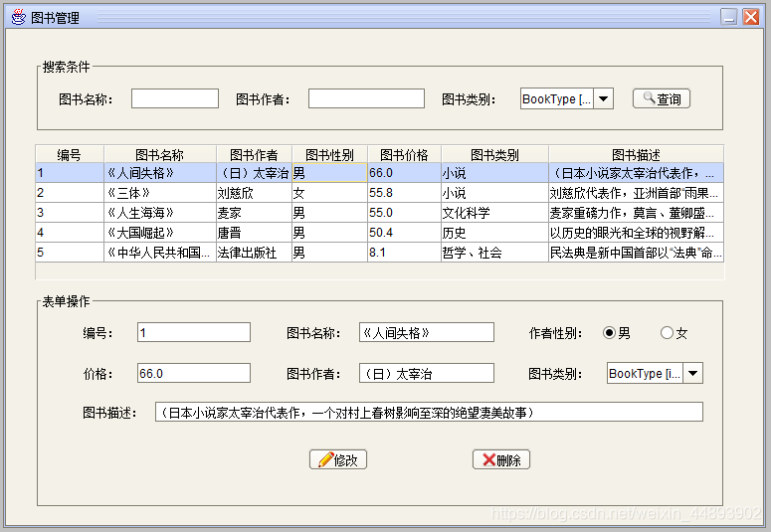The width and height of the screenshot is (771, 532).
Task: Click the selected row price cell 66.0
Action: [404, 173]
